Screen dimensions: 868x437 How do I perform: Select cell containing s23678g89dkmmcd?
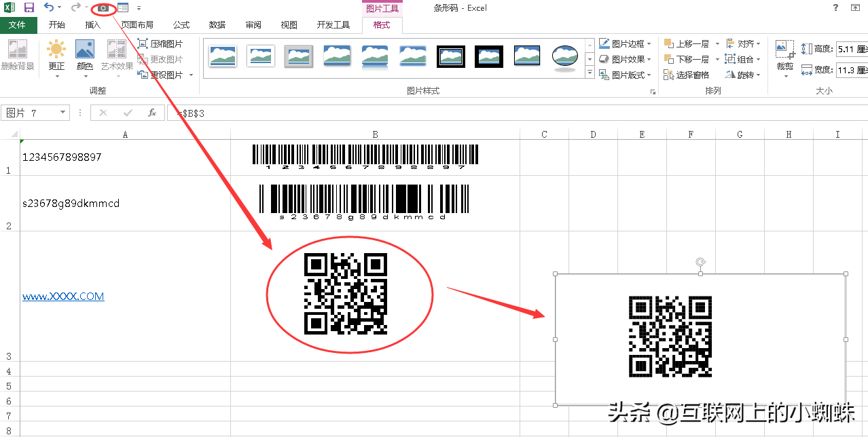pyautogui.click(x=125, y=204)
